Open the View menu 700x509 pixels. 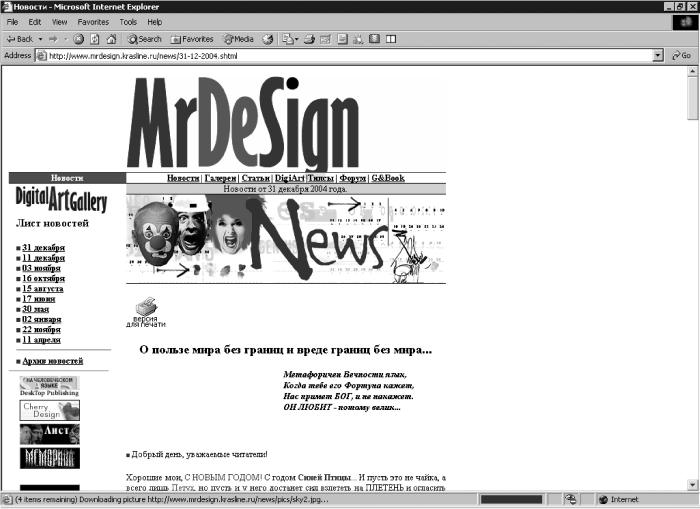(59, 22)
